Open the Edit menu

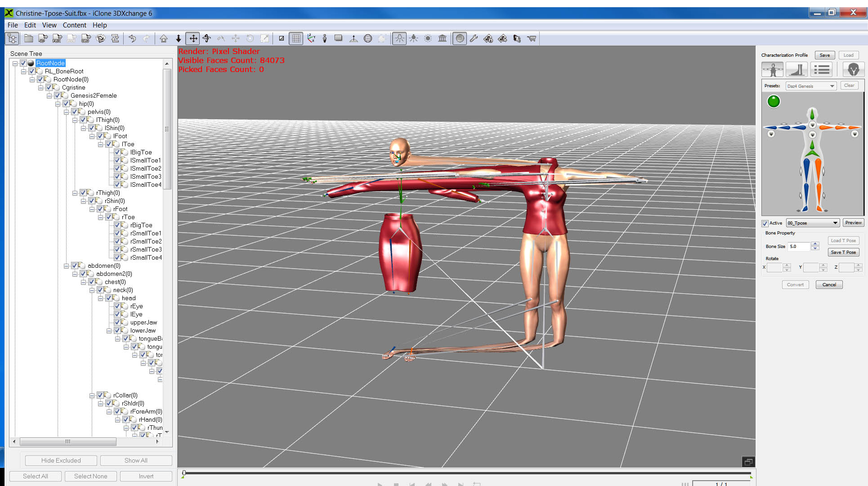tap(30, 25)
